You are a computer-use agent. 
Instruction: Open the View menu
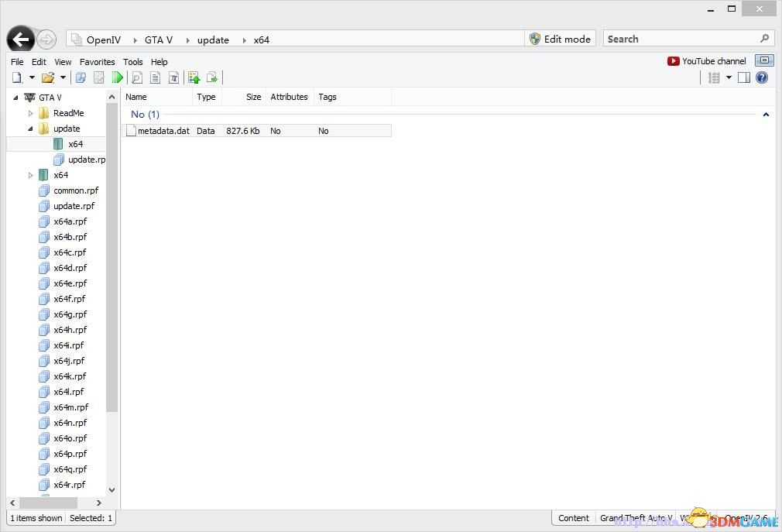coord(63,62)
